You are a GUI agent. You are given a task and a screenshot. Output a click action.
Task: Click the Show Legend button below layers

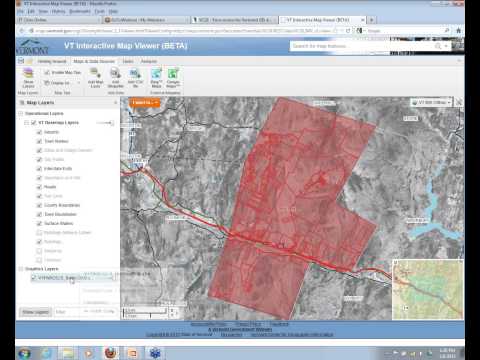[36, 312]
